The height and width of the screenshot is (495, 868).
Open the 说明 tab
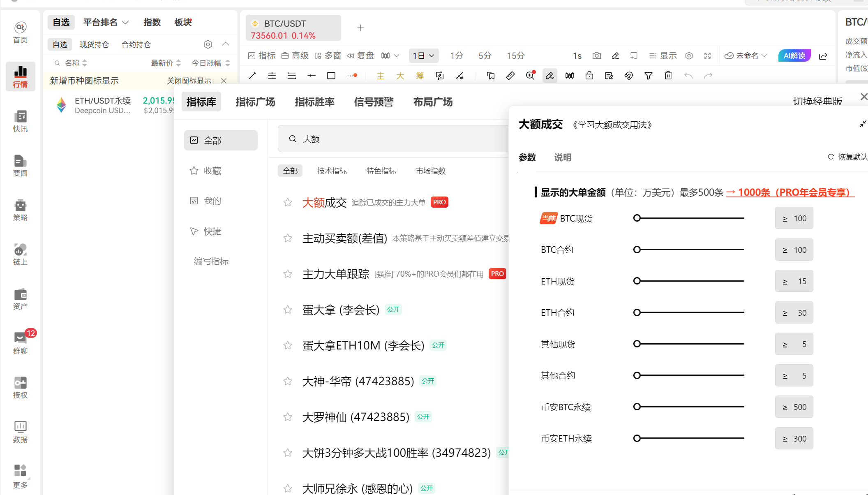[563, 157]
